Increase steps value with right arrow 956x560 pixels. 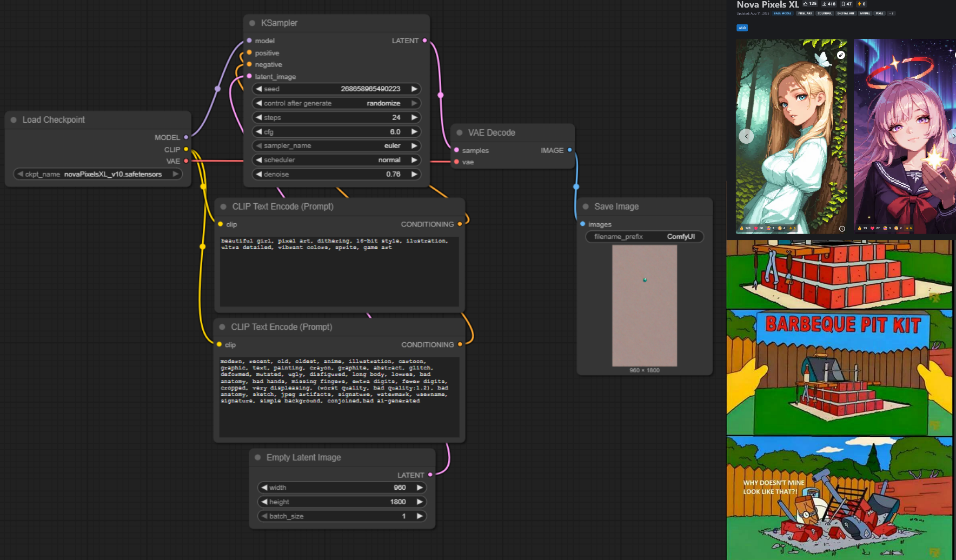[414, 117]
